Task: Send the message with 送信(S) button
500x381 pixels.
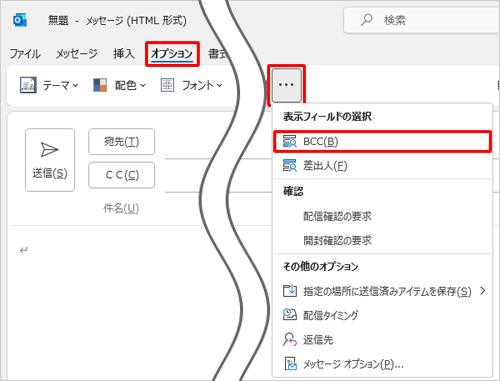Action: (50, 160)
